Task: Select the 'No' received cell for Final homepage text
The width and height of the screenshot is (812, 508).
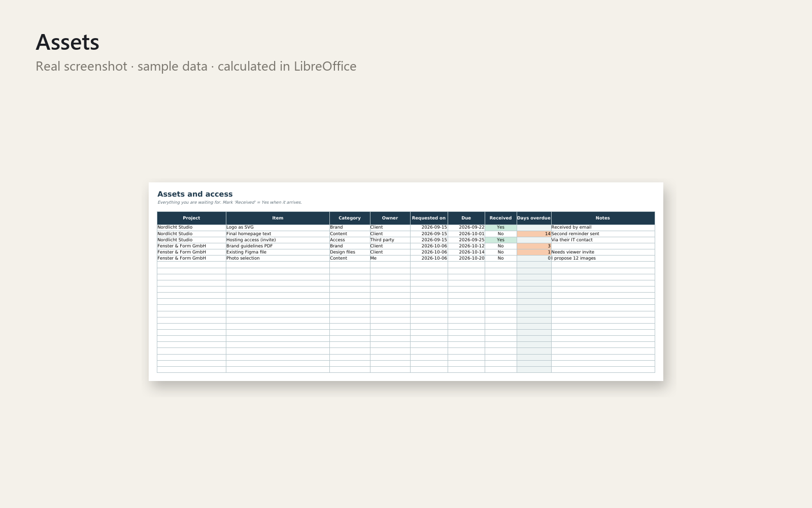Action: tap(501, 234)
